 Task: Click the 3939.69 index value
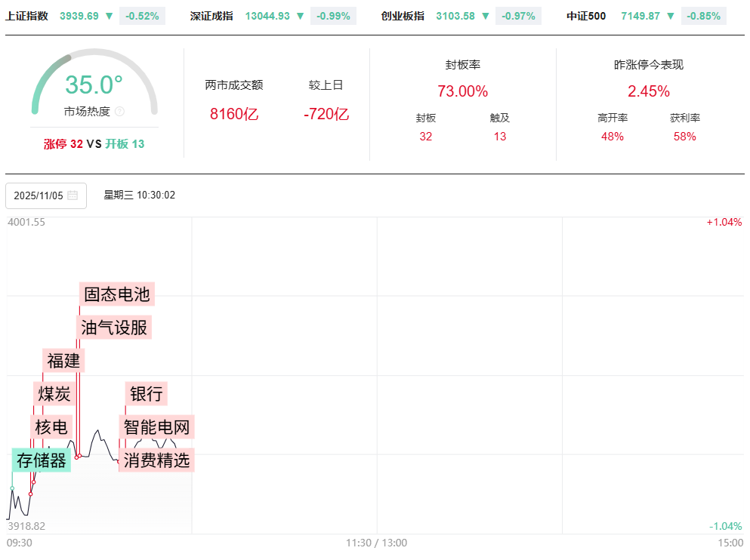(x=79, y=16)
